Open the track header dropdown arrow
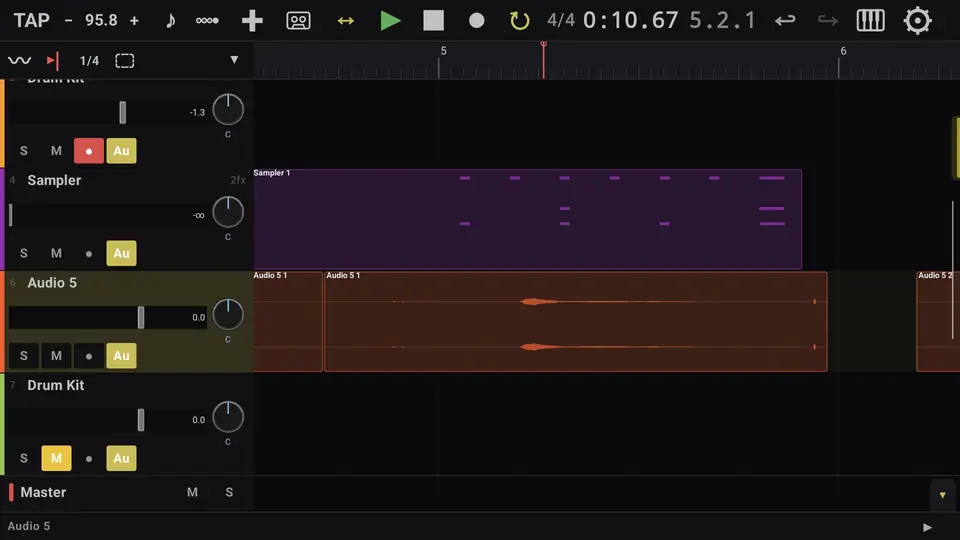The image size is (960, 540). pyautogui.click(x=234, y=60)
